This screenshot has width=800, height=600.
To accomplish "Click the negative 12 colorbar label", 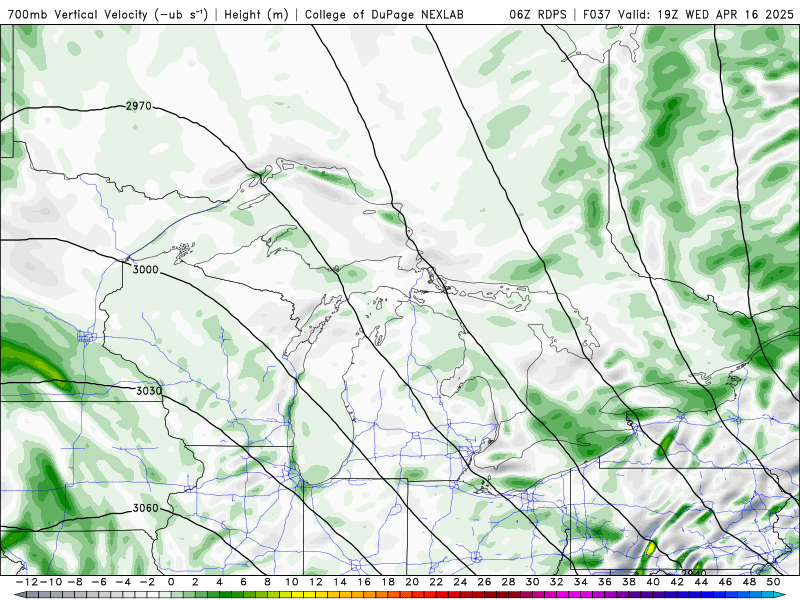I will pos(25,582).
